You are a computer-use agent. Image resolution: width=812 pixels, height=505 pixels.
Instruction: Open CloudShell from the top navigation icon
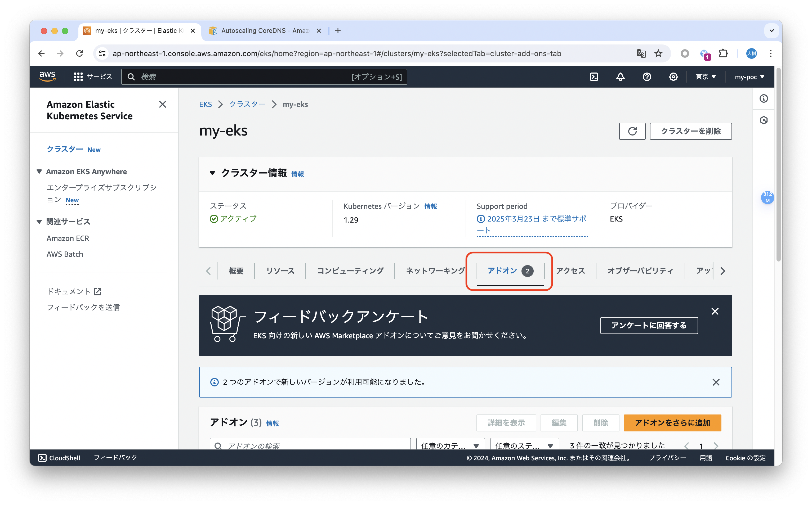pos(594,77)
